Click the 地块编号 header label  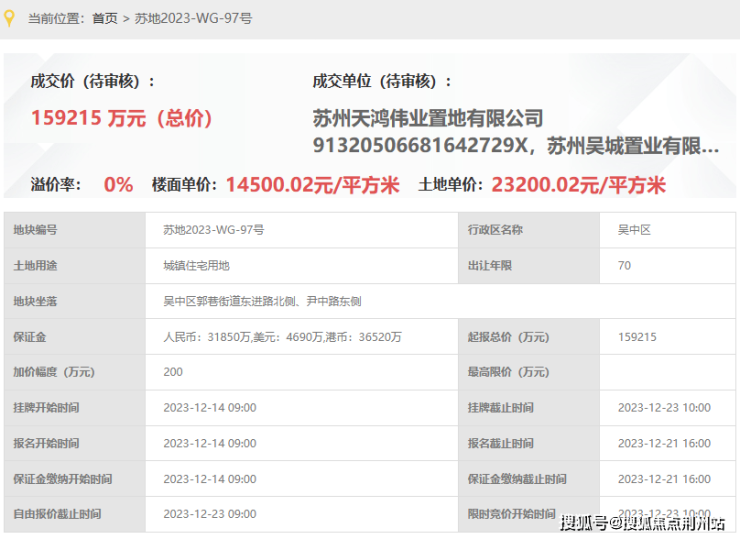click(35, 230)
